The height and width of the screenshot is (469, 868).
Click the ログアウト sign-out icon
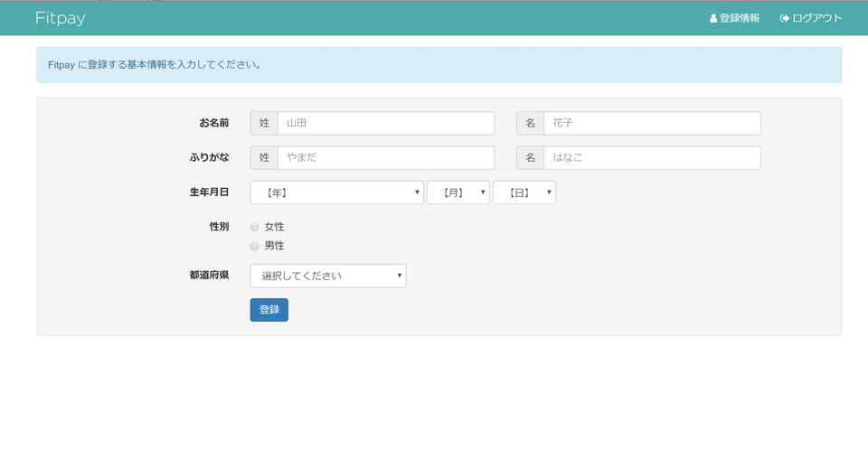coord(785,18)
